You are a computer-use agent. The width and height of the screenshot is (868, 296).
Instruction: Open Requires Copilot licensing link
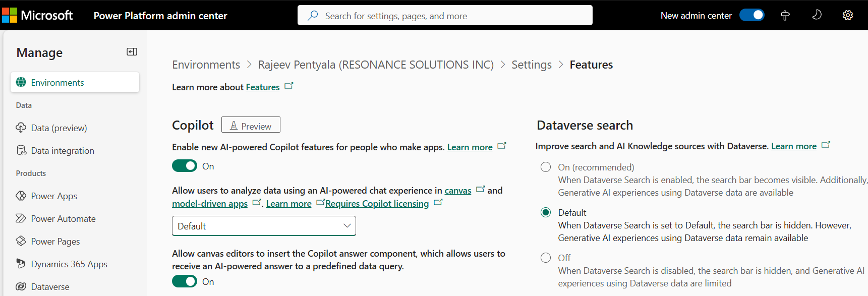tap(377, 204)
